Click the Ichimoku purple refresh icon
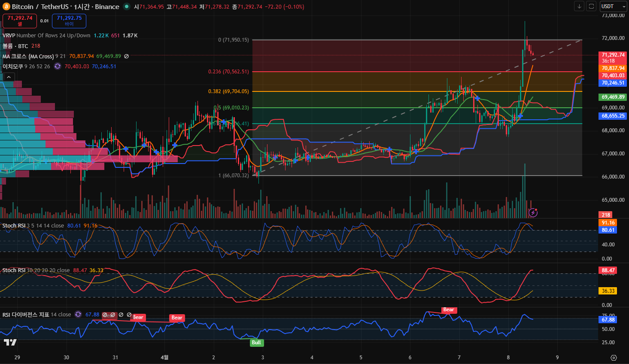The height and width of the screenshot is (364, 629). [x=57, y=67]
